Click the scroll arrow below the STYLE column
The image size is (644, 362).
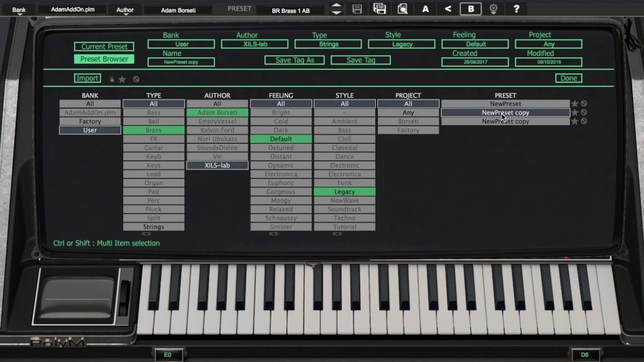[337, 234]
